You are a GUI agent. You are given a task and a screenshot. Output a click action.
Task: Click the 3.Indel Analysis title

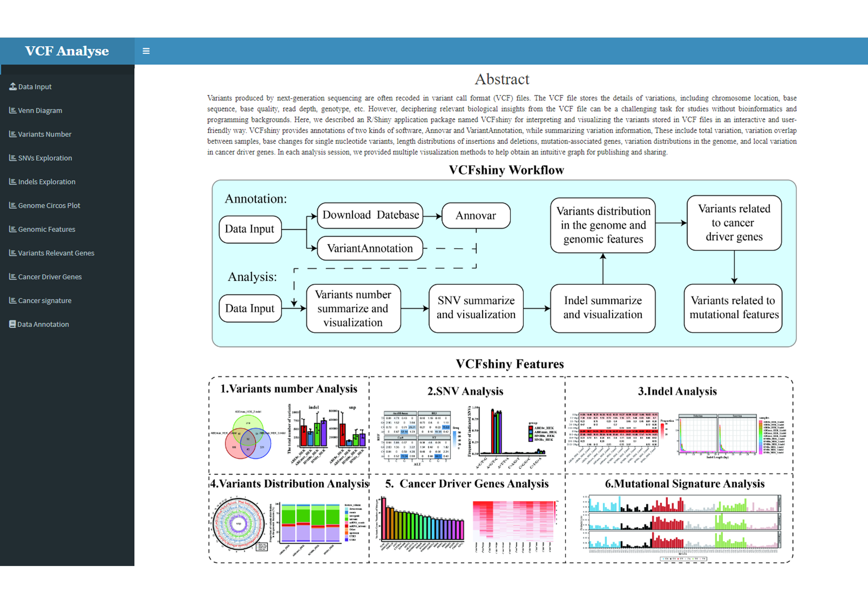(x=677, y=391)
